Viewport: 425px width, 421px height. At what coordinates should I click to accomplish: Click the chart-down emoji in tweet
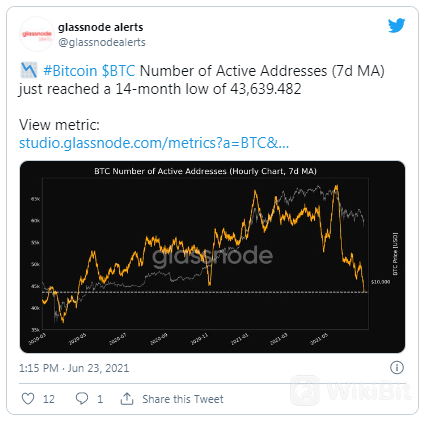(29, 70)
